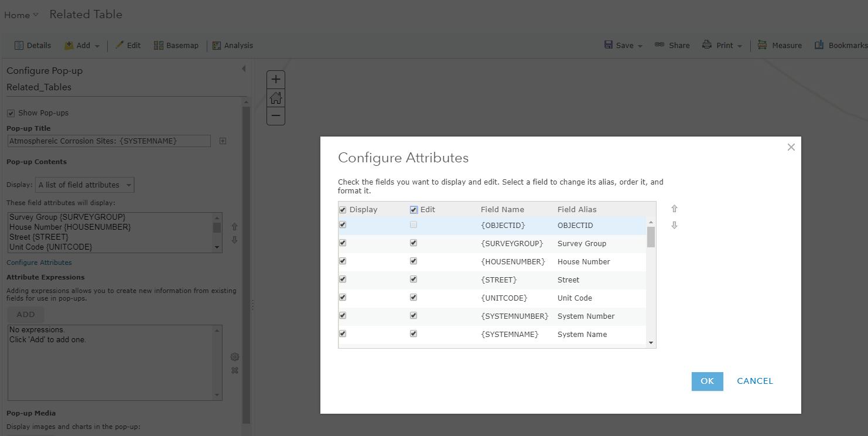Click into the Pop-up Title input
The image size is (868, 436).
109,141
